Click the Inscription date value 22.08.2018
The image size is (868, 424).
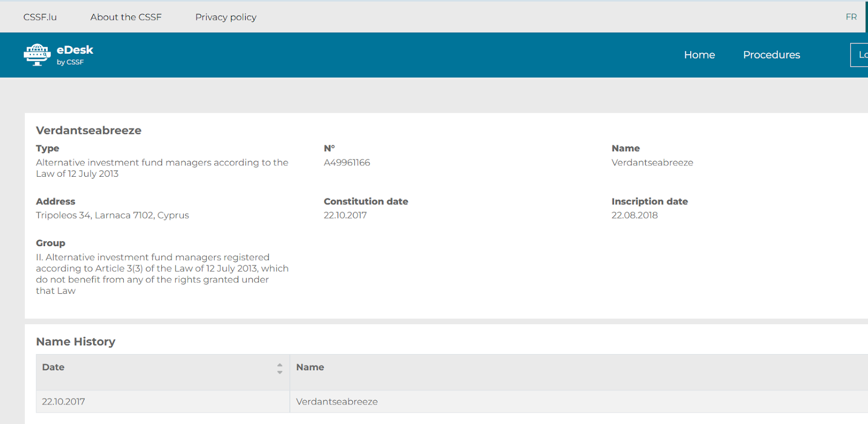(x=634, y=215)
